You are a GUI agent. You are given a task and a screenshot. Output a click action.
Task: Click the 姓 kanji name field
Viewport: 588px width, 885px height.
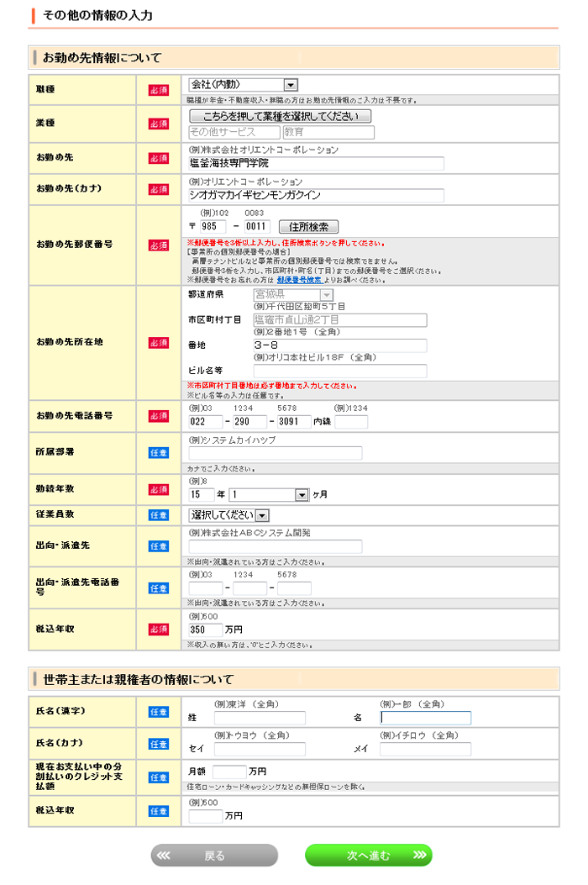tap(260, 718)
